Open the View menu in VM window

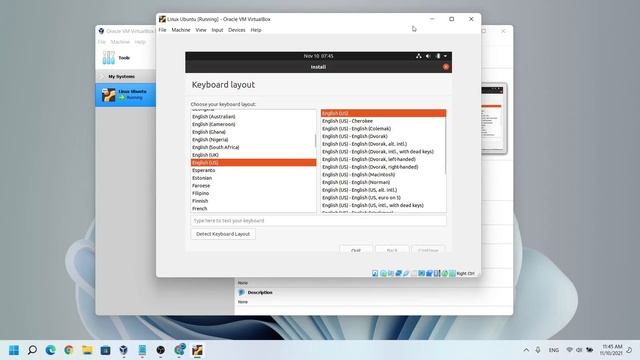[x=201, y=30]
